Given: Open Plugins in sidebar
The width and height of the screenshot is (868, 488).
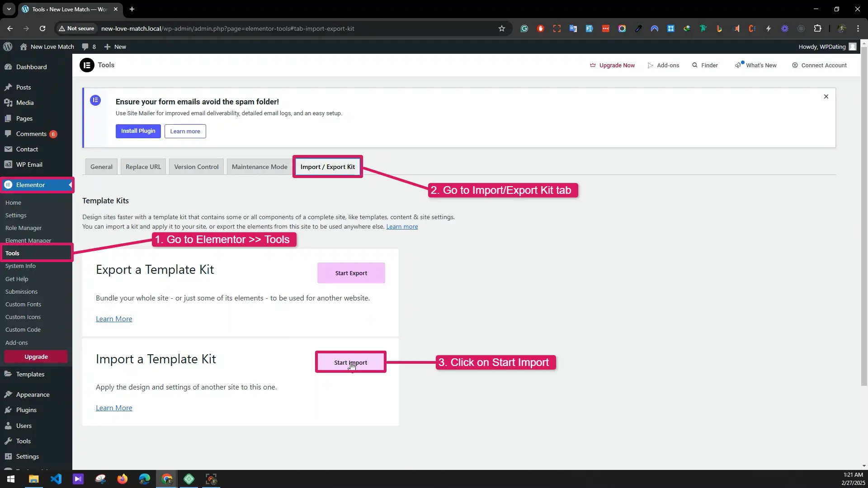Looking at the screenshot, I should click(x=36, y=410).
